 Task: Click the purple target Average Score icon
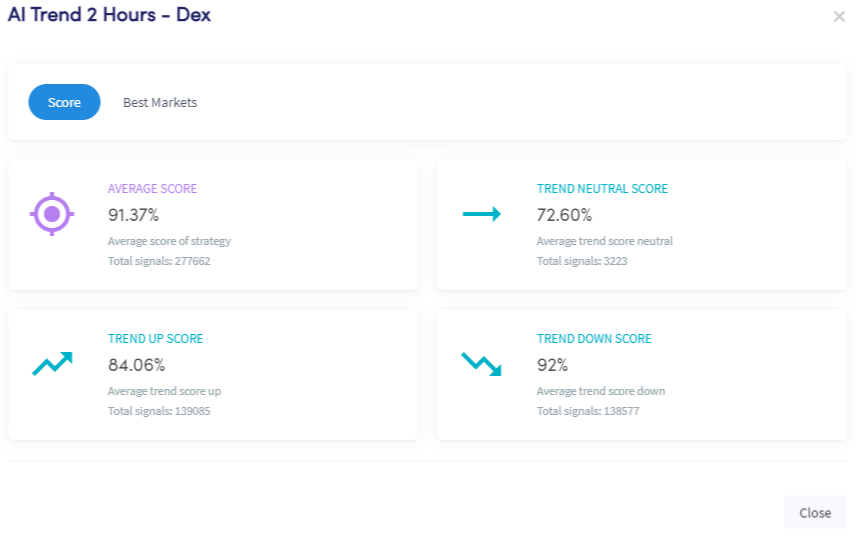52,214
